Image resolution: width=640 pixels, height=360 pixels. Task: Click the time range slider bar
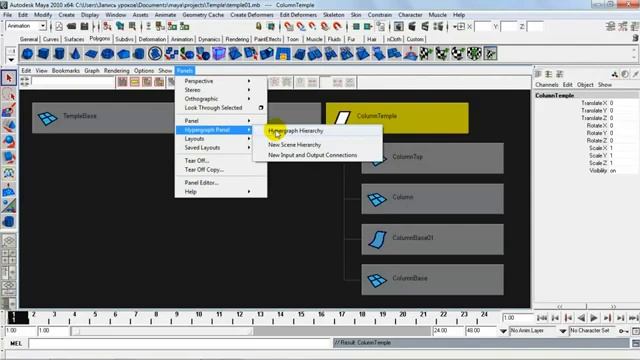click(x=162, y=331)
